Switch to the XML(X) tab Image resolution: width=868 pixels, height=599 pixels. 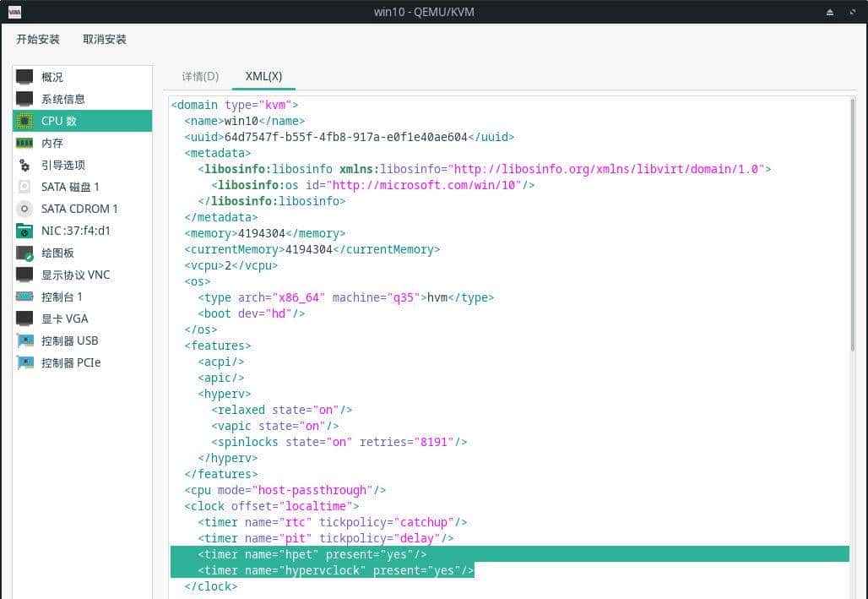pyautogui.click(x=263, y=76)
